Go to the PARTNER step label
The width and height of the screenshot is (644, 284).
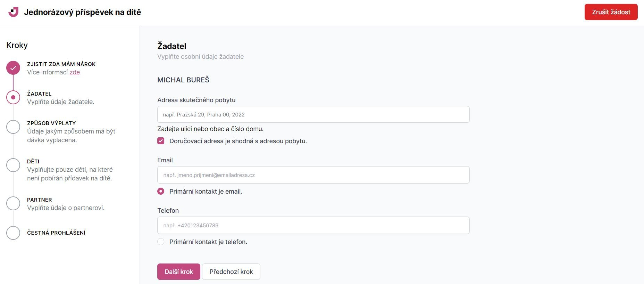coord(40,200)
